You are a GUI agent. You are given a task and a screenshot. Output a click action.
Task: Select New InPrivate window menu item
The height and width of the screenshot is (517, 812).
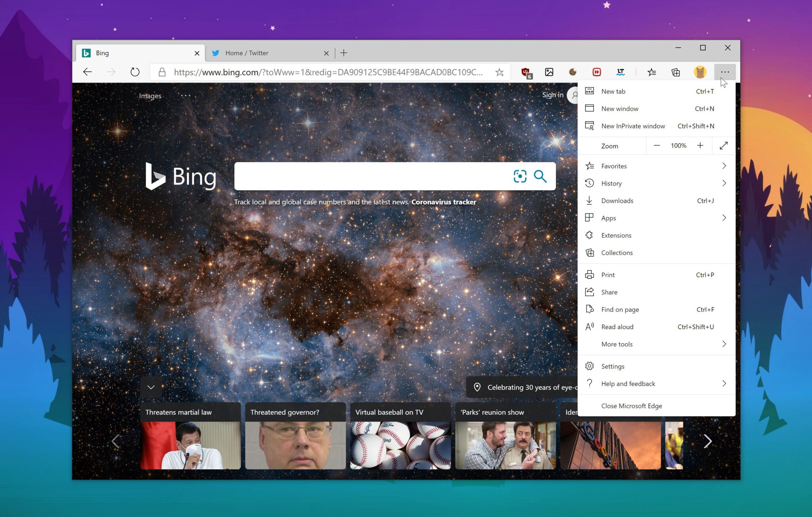(633, 126)
